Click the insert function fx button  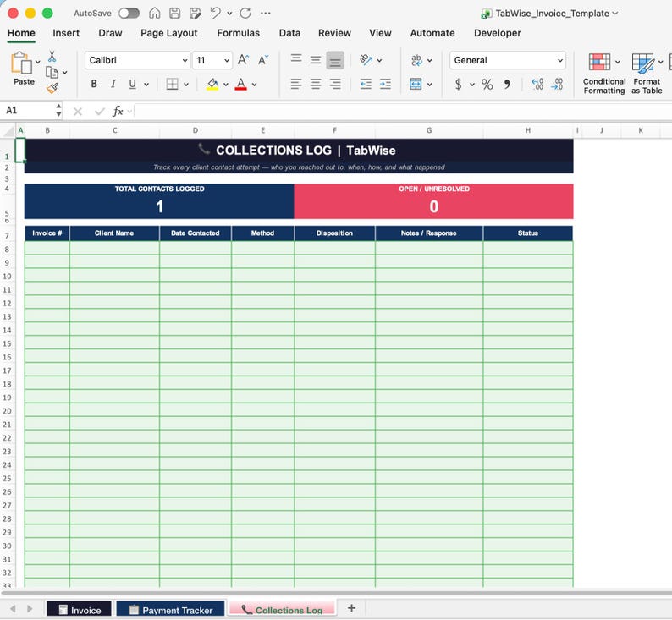coord(117,112)
